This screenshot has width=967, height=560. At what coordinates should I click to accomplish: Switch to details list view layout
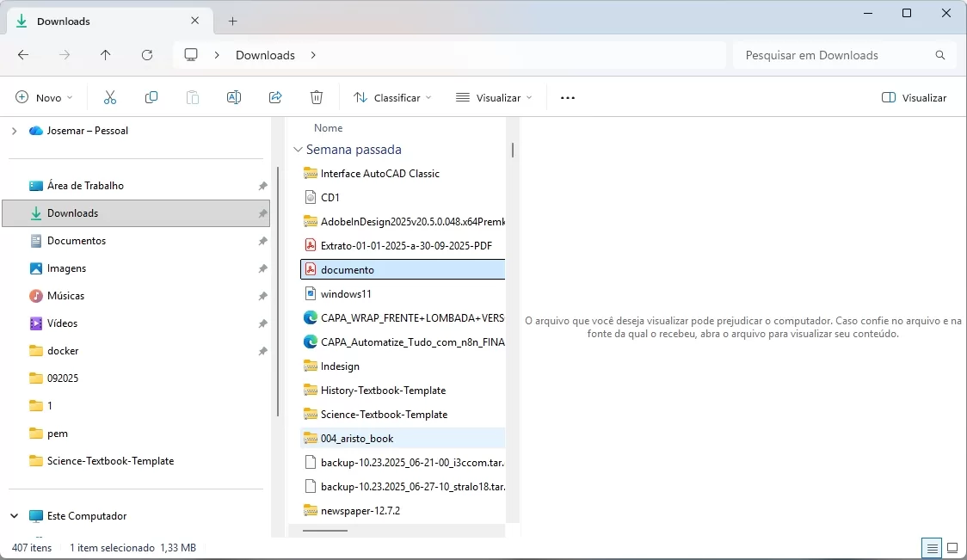point(930,547)
